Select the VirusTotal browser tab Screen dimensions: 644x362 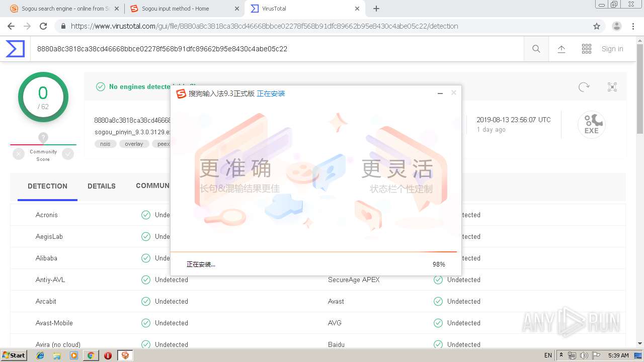pyautogui.click(x=304, y=9)
